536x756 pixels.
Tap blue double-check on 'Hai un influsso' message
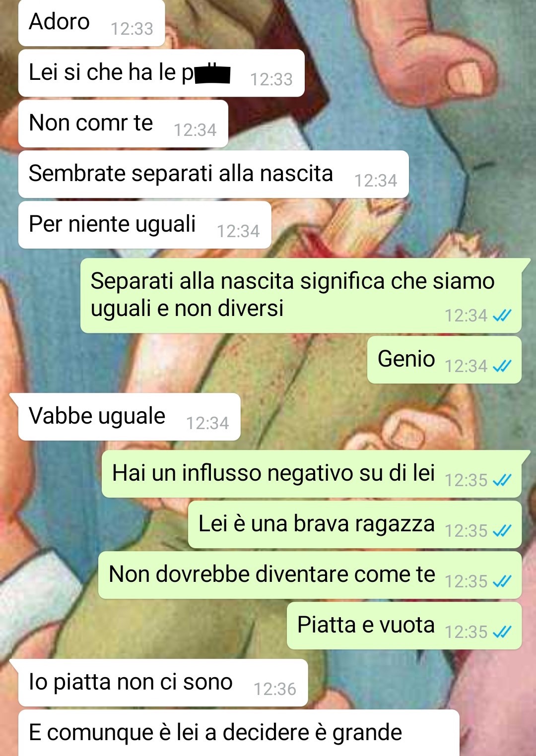pyautogui.click(x=502, y=480)
